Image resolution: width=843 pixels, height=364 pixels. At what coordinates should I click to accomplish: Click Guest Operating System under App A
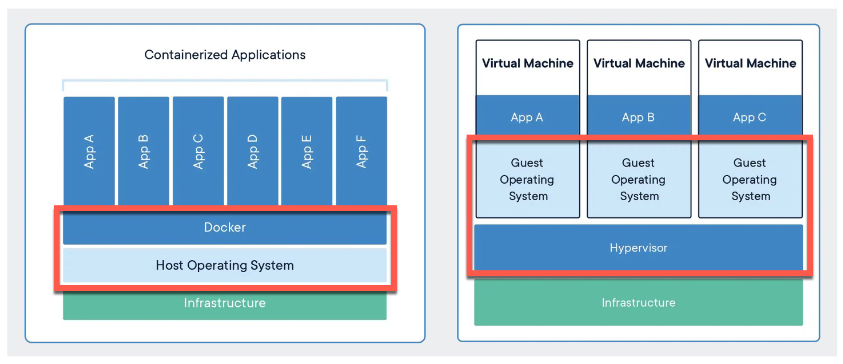tap(527, 179)
